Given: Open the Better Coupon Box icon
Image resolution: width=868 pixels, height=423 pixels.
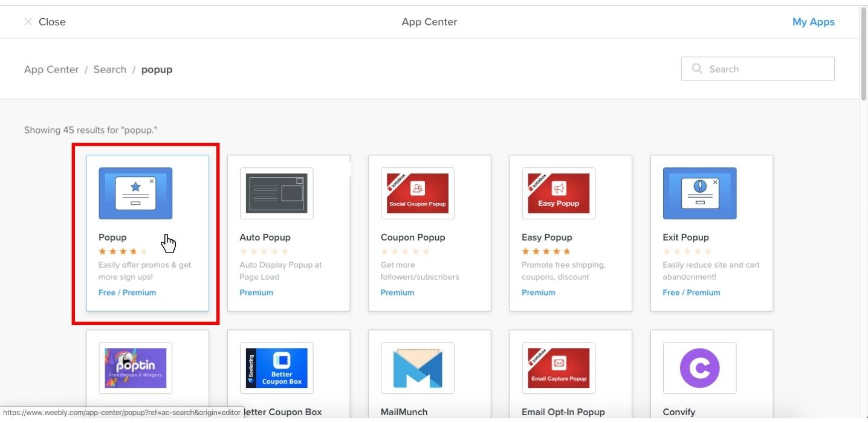Looking at the screenshot, I should point(276,368).
